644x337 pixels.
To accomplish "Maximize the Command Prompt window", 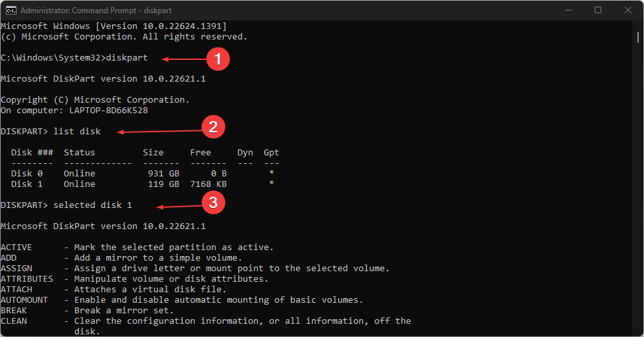I will [598, 10].
